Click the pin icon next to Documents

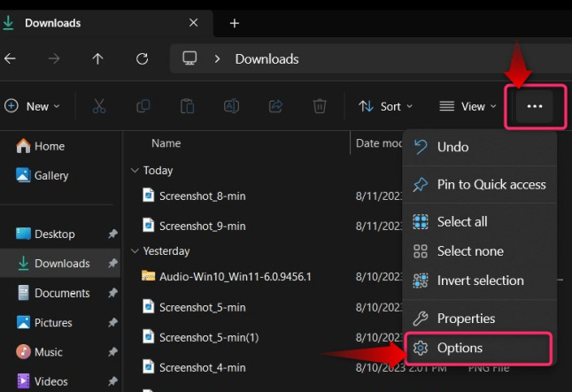[x=112, y=293]
